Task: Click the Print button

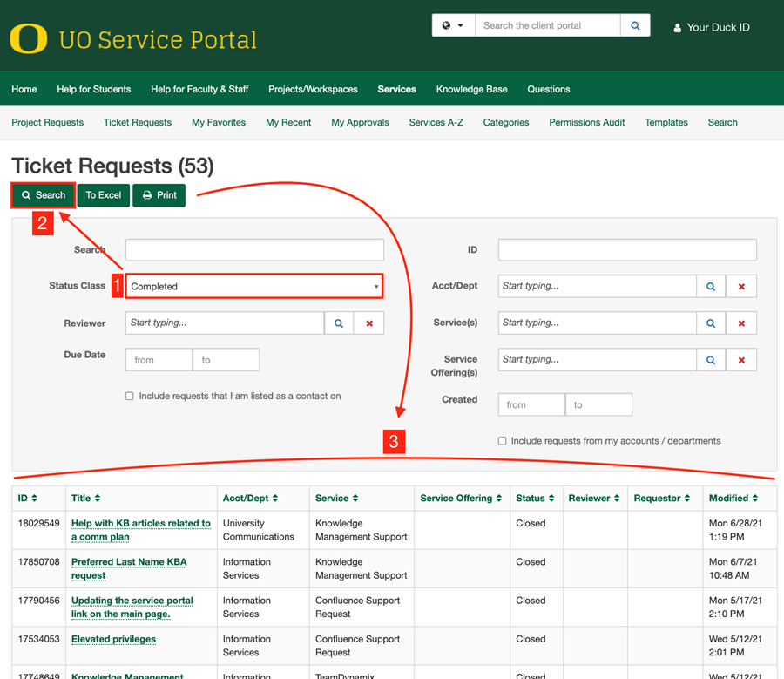Action: [x=159, y=195]
